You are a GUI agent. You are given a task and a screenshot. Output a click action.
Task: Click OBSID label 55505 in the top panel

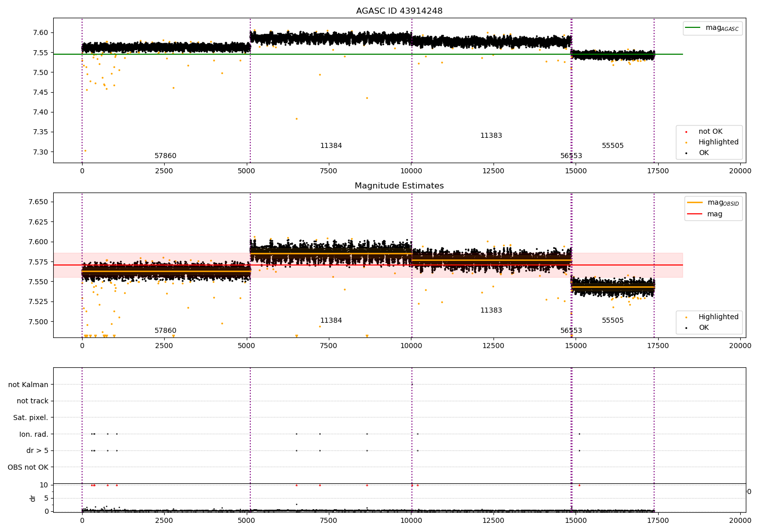pyautogui.click(x=613, y=146)
